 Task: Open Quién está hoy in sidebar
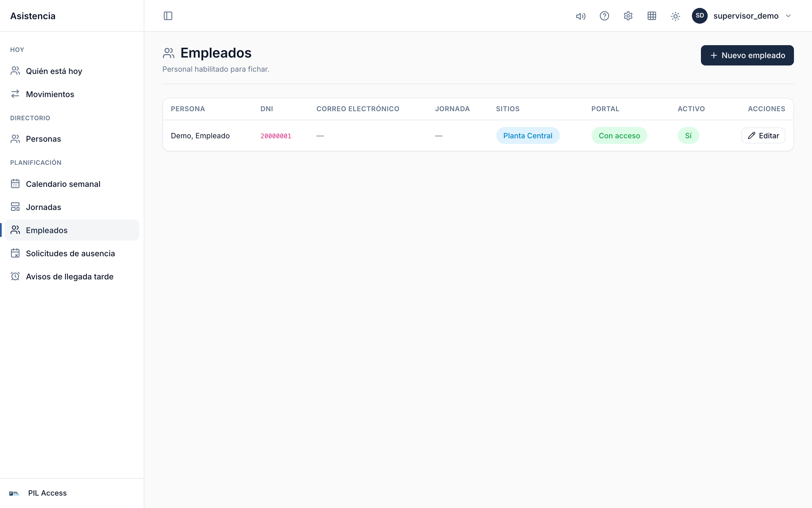tap(72, 71)
